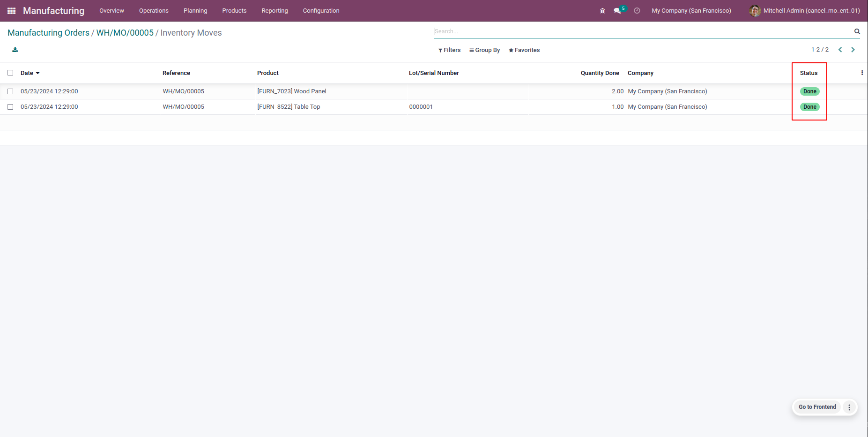Sort by the Product column header

[x=268, y=73]
